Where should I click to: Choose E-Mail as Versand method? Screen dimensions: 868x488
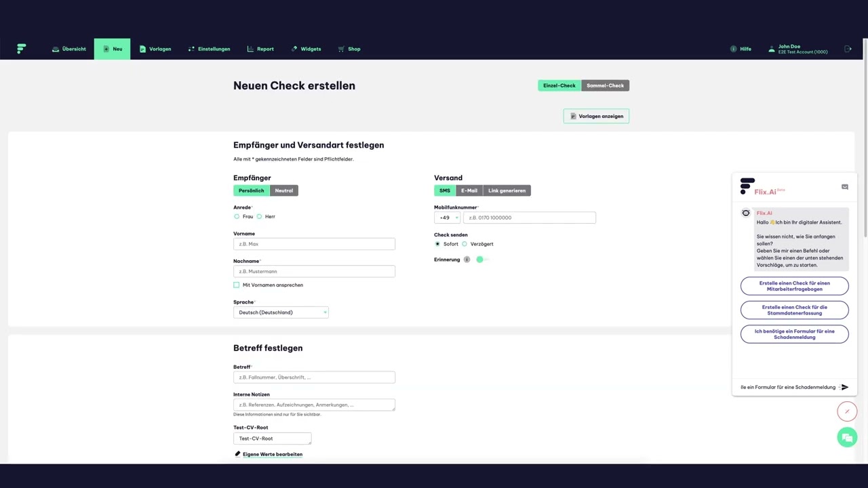tap(469, 190)
